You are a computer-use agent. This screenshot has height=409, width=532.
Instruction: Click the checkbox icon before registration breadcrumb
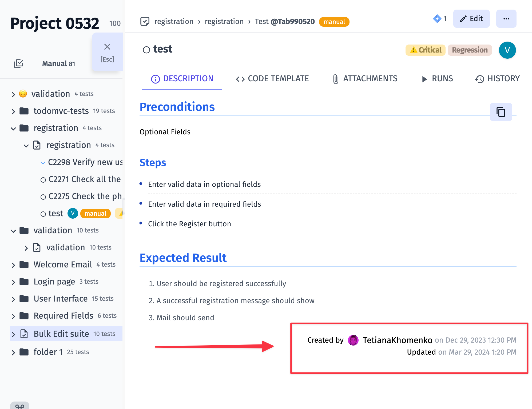click(145, 21)
